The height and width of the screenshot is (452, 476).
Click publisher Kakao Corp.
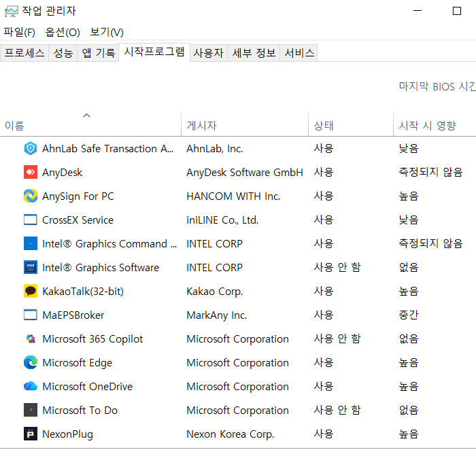(x=215, y=291)
